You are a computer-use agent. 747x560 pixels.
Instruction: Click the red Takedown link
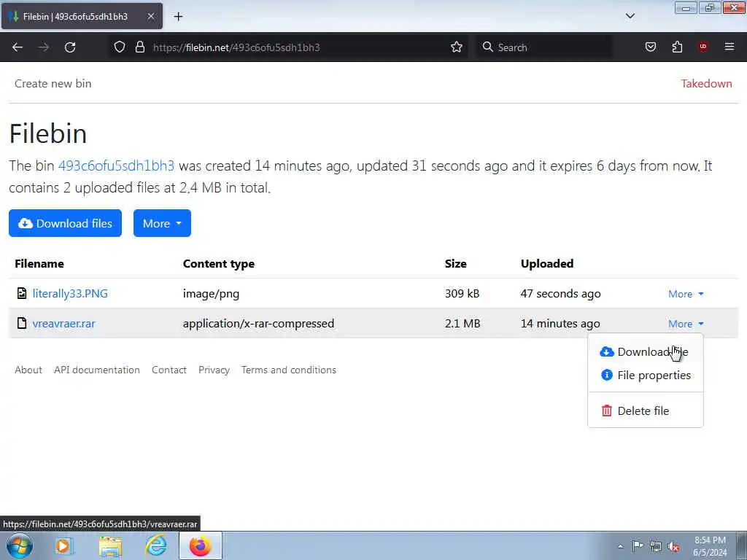[x=706, y=83]
